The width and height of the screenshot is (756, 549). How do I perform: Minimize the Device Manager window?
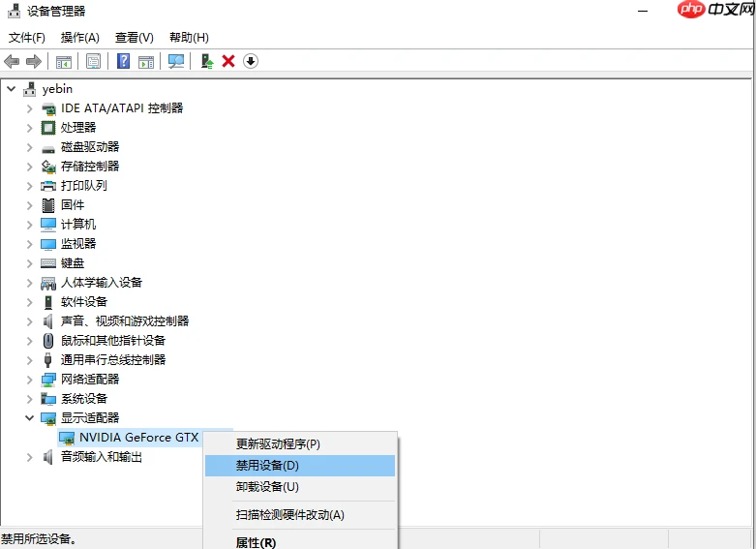click(643, 11)
